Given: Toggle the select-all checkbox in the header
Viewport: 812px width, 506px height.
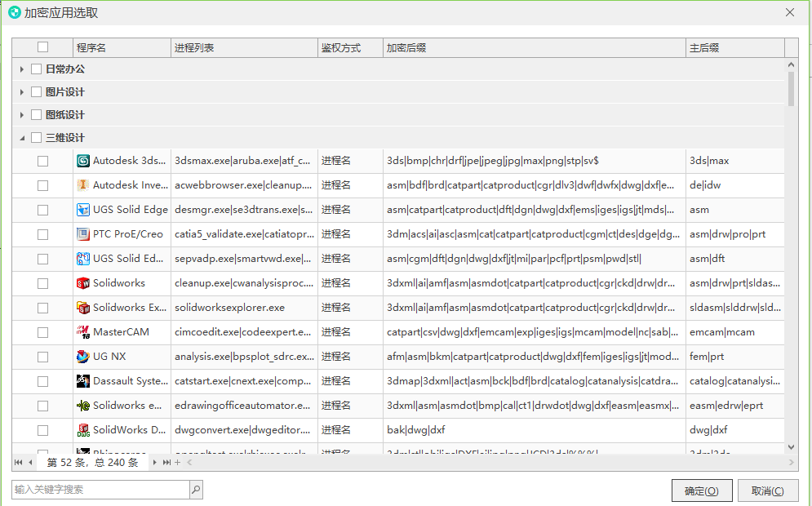Looking at the screenshot, I should click(42, 47).
